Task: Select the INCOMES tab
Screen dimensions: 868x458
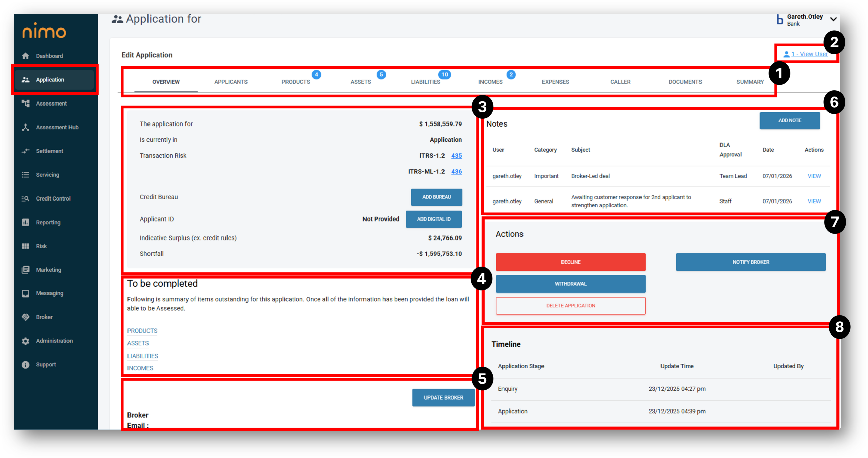Action: click(490, 82)
